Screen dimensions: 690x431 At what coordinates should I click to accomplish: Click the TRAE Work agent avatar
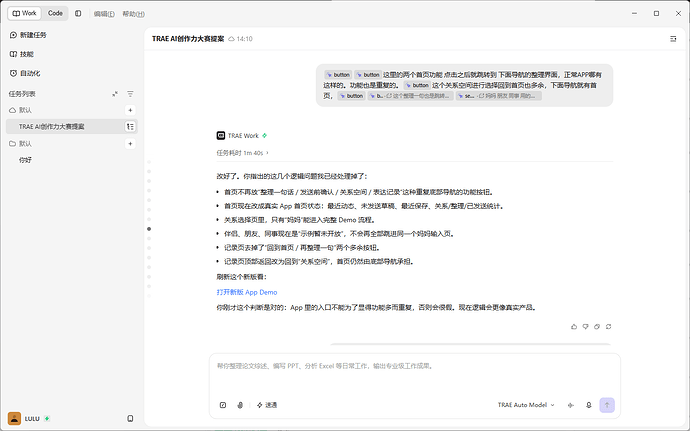tap(221, 136)
